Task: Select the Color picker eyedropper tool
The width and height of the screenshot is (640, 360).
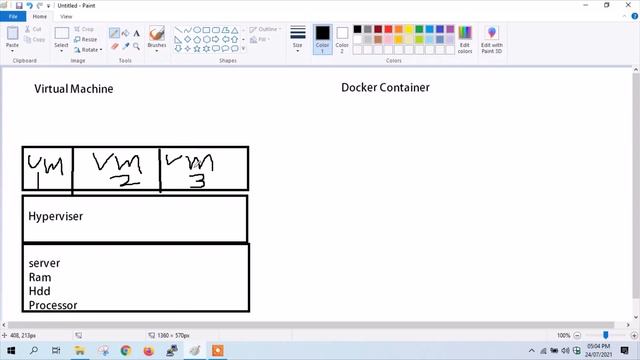Action: (125, 46)
